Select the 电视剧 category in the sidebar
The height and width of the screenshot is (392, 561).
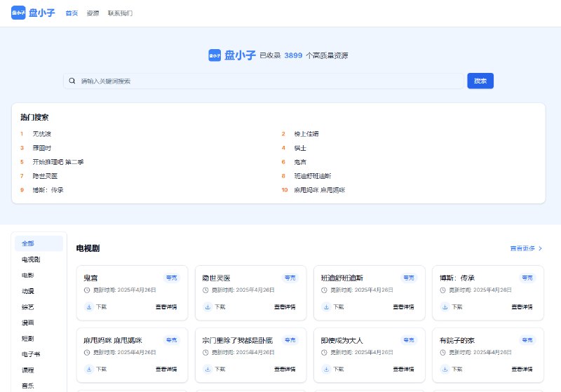click(31, 259)
